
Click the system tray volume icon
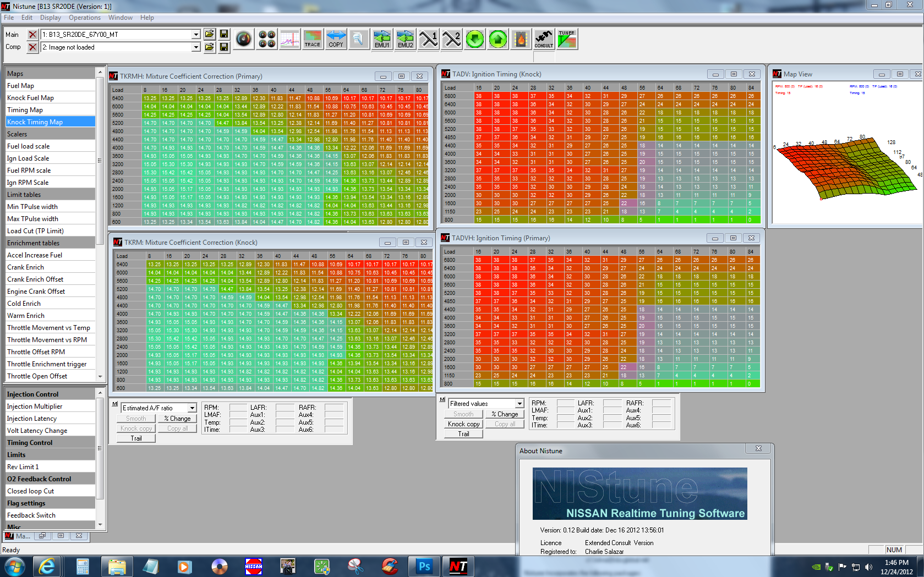click(x=869, y=567)
